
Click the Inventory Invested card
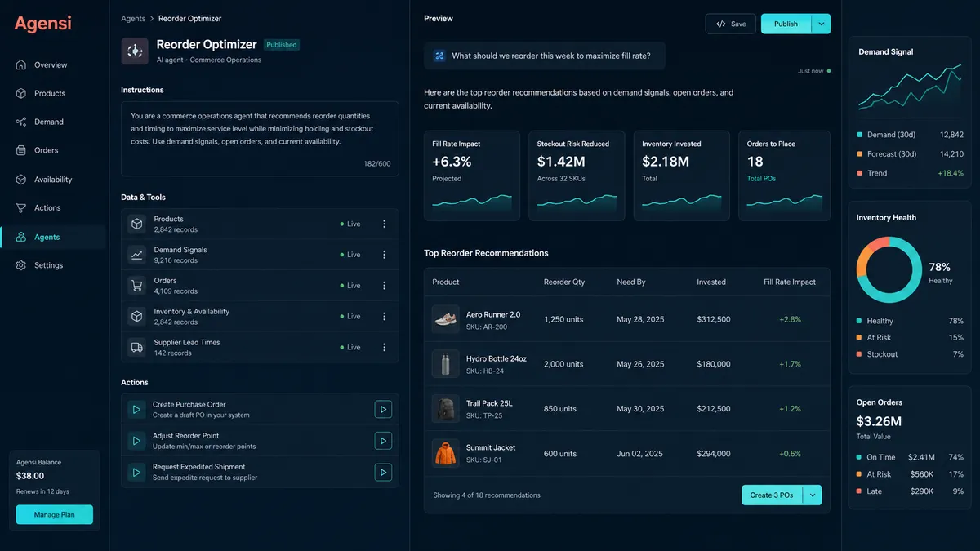point(682,176)
